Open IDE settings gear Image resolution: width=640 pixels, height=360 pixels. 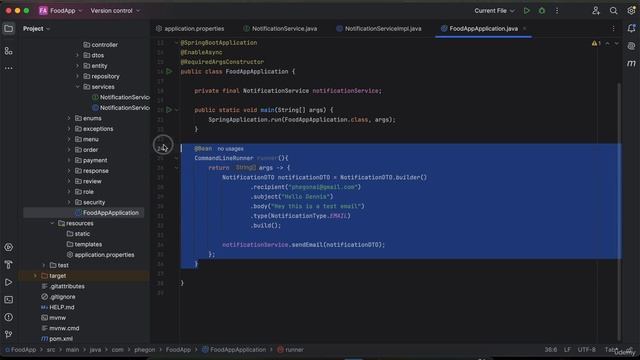[631, 11]
